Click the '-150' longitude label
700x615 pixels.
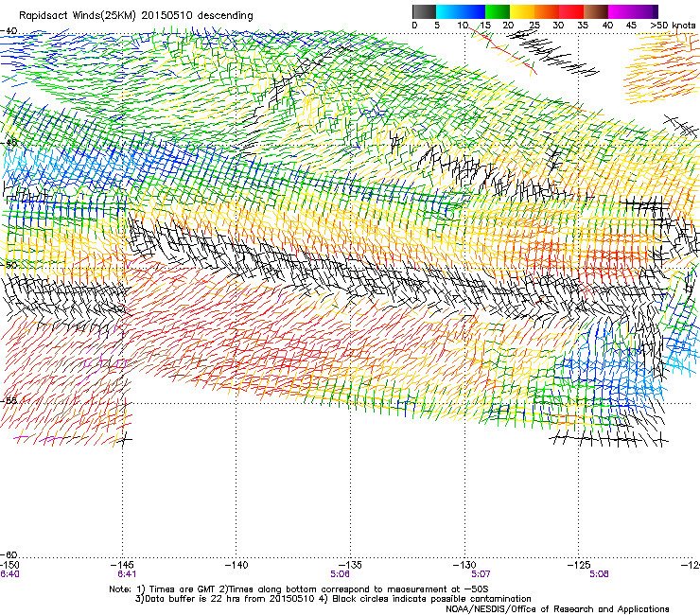click(x=9, y=566)
